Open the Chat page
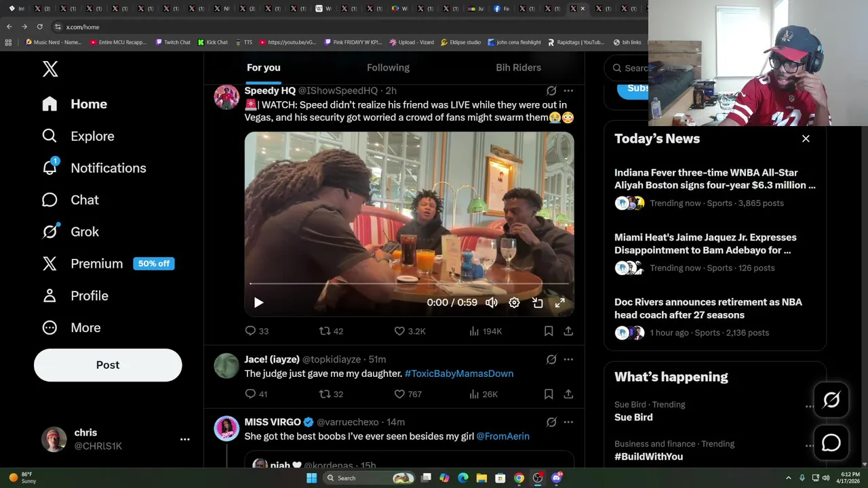 [x=70, y=200]
